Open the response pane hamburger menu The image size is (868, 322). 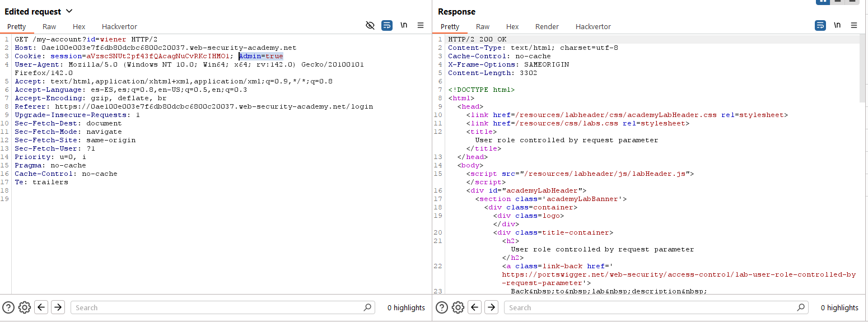click(854, 26)
